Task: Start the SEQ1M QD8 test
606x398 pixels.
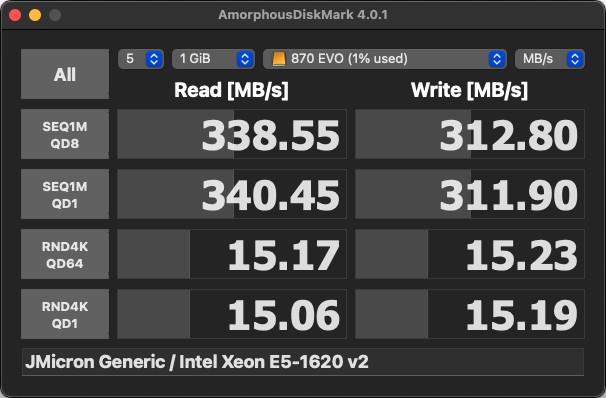Action: click(65, 134)
